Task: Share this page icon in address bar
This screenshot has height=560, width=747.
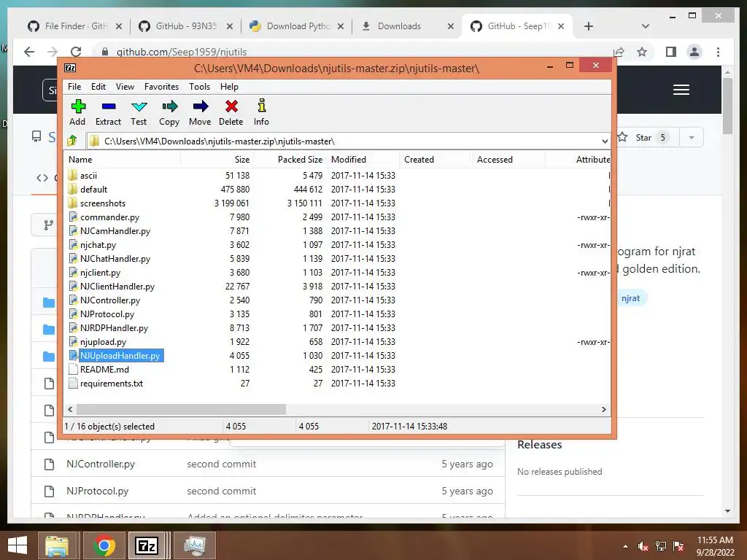Action: pos(619,52)
